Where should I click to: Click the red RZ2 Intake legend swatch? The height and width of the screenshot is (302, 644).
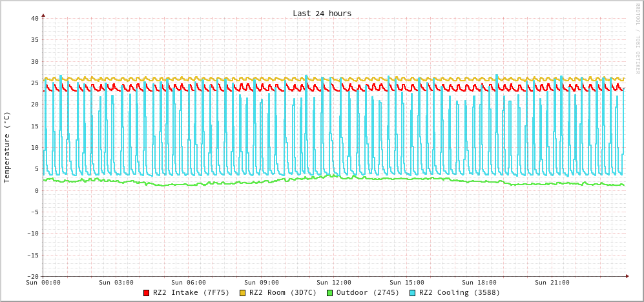point(146,293)
